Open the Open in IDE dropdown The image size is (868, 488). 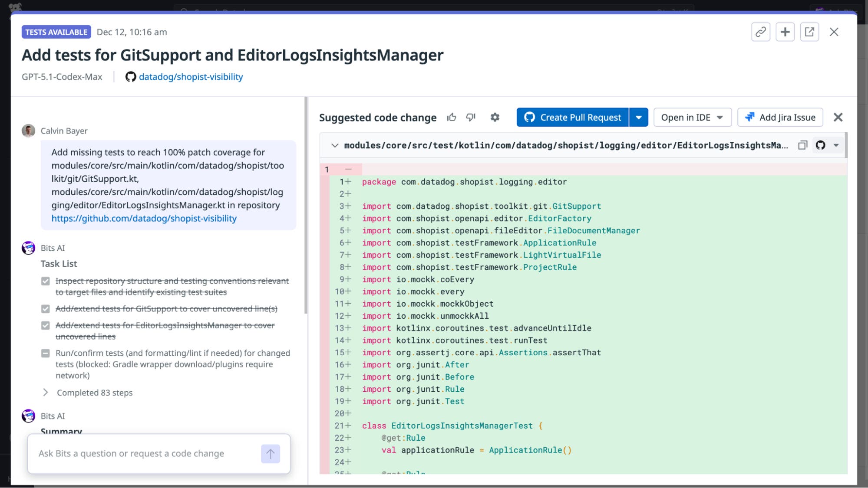tap(692, 117)
